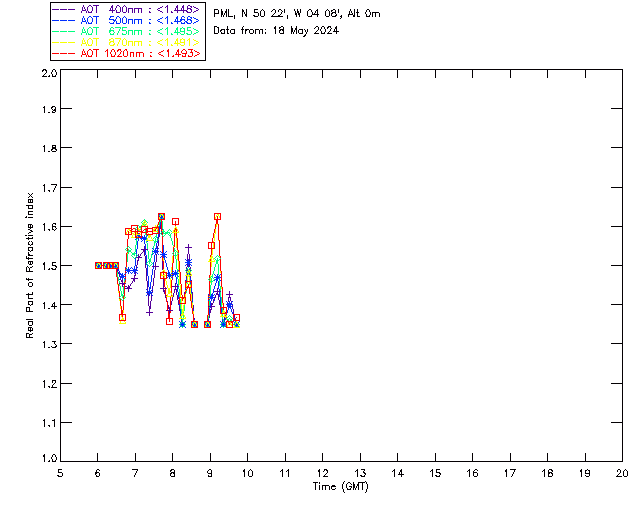The image size is (640, 512).
Task: Click the 1.3 label on the y-axis
Action: click(48, 344)
